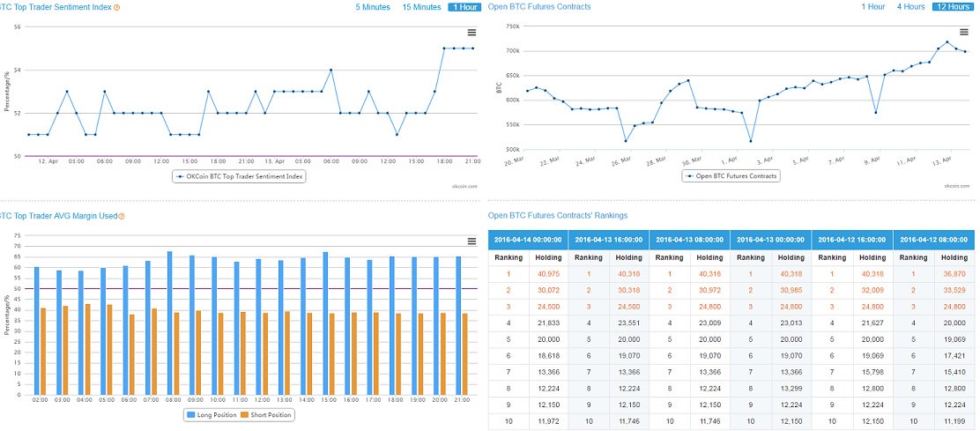Select 2016-04-13 00:00:00 column header
The height and width of the screenshot is (431, 980).
770,240
